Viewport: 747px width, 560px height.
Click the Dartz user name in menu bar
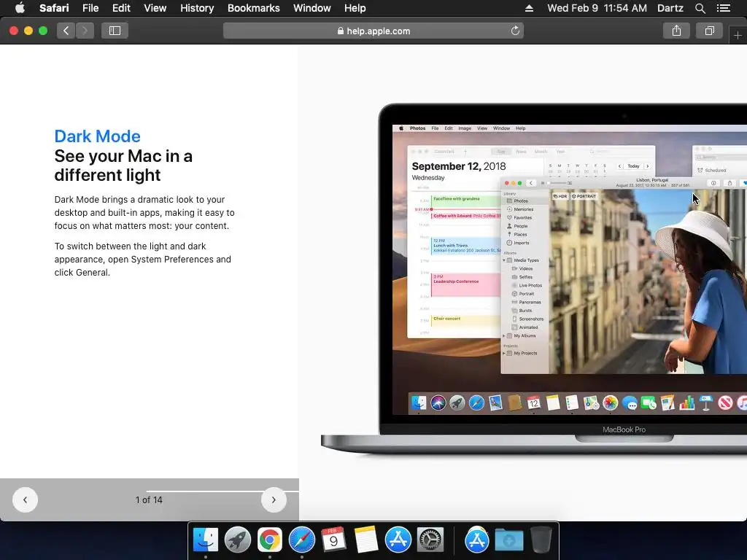(x=670, y=8)
